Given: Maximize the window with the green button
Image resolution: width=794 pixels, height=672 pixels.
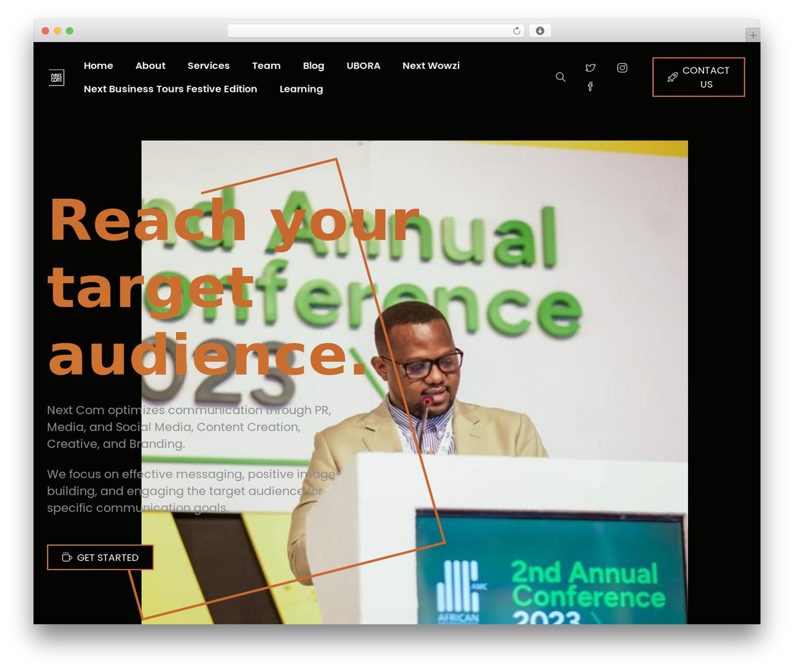Looking at the screenshot, I should [69, 31].
